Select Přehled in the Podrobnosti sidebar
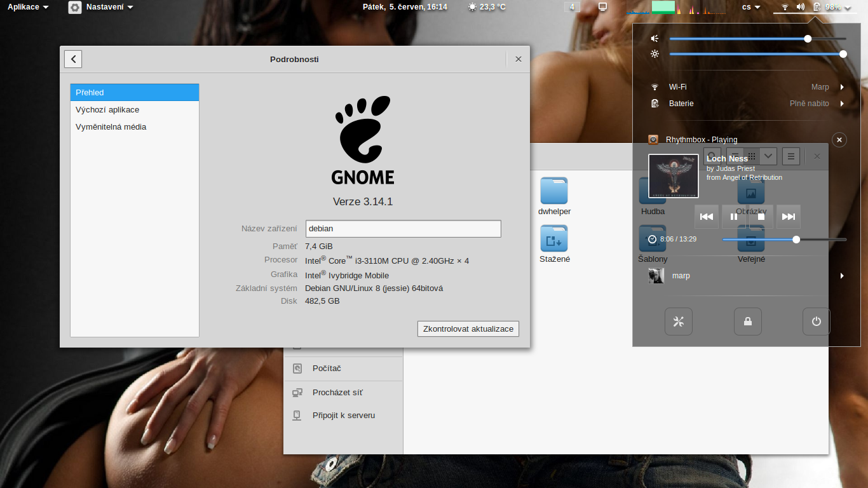This screenshot has height=488, width=868. 135,92
